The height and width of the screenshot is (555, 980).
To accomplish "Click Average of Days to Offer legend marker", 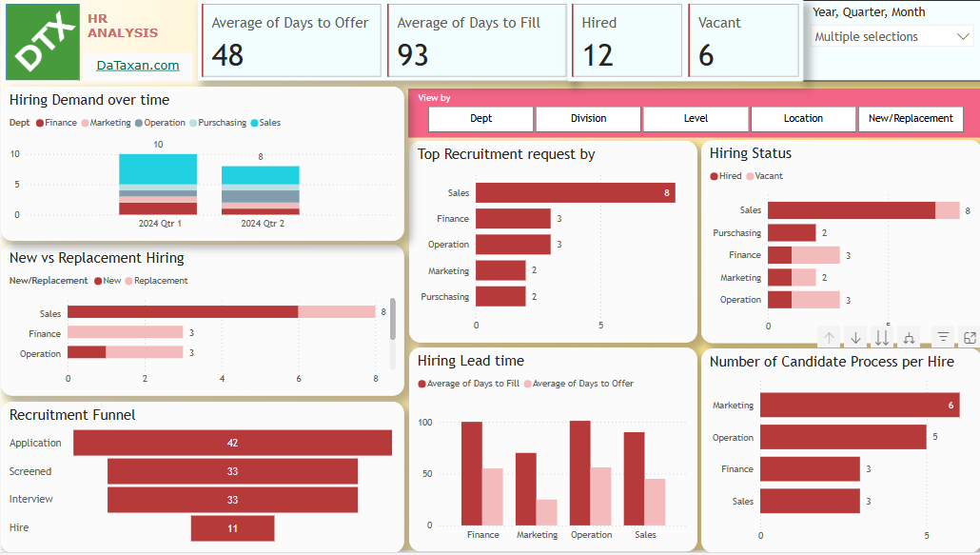I will pos(527,384).
